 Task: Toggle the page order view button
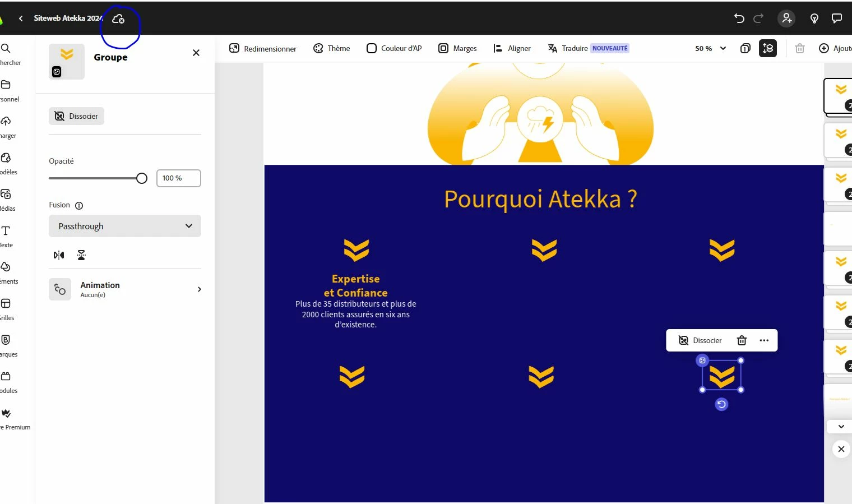[x=768, y=48]
